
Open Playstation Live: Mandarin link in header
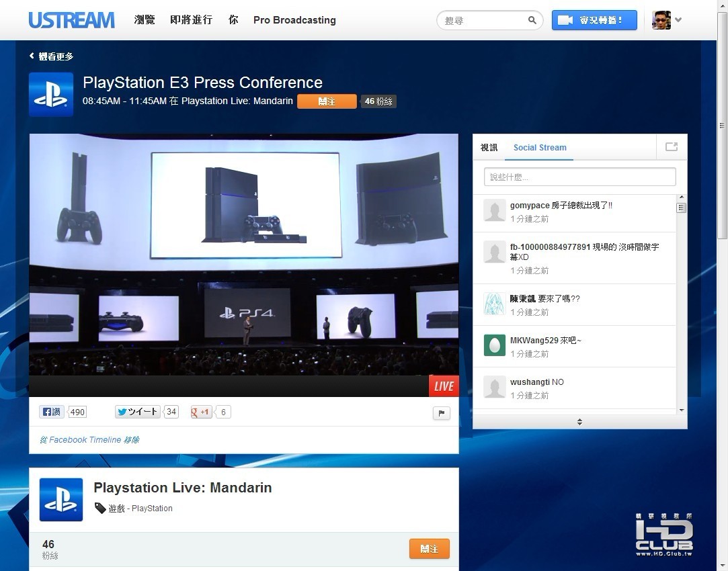[237, 101]
